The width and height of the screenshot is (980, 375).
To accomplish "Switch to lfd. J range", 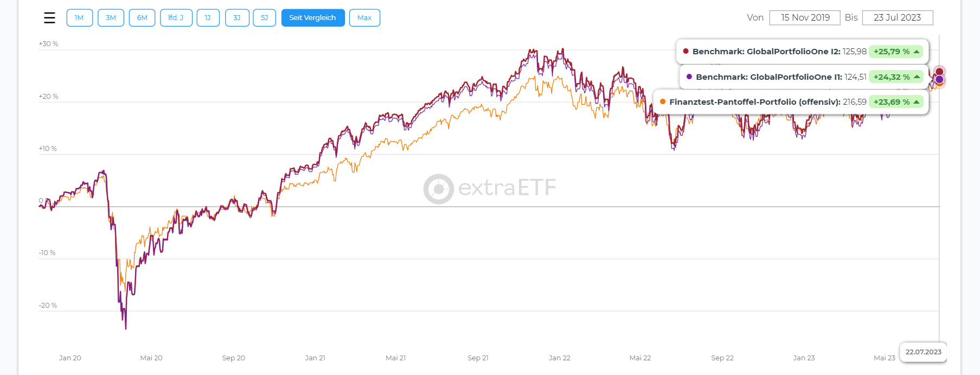I will click(x=176, y=18).
